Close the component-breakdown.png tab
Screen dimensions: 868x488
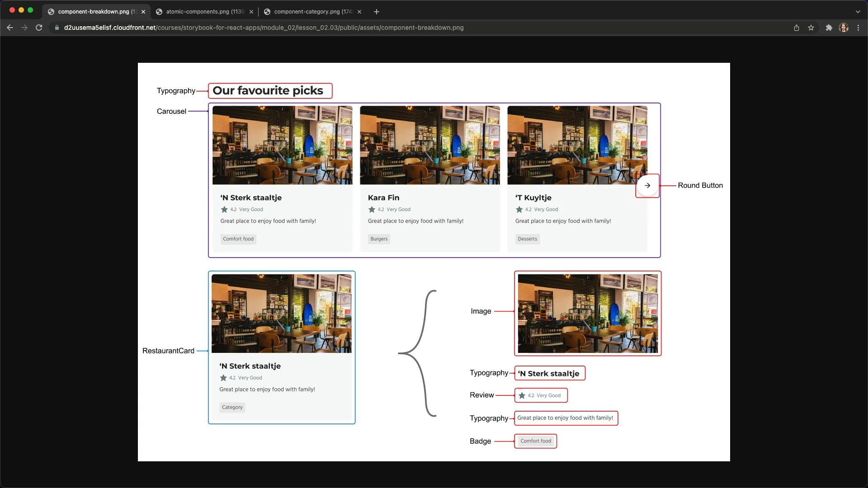click(x=143, y=12)
